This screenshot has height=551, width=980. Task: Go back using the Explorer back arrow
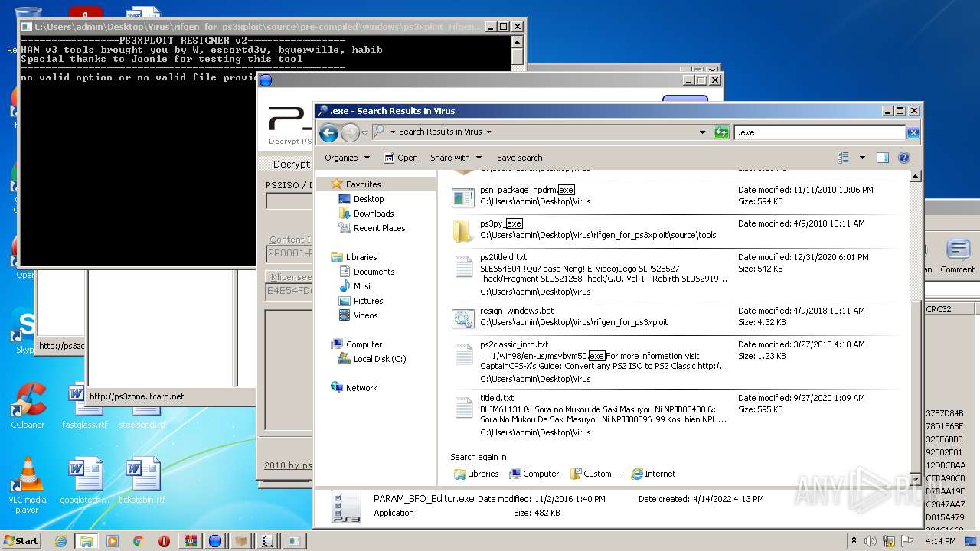point(329,132)
